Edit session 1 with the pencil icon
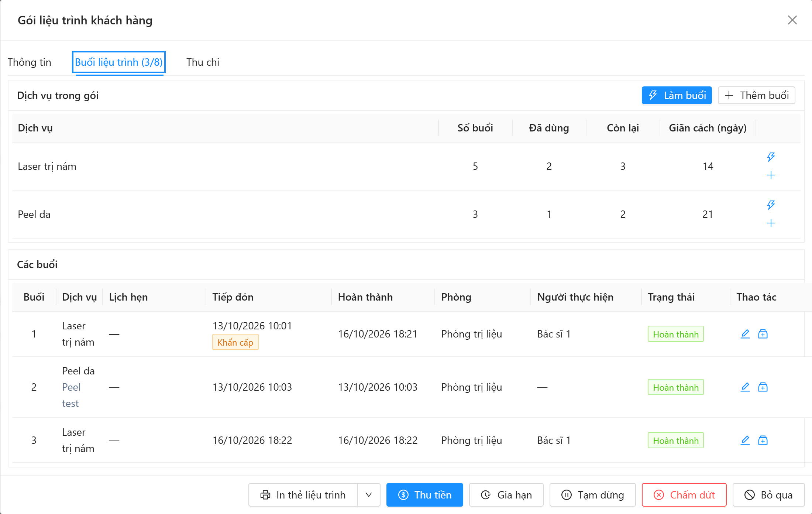Image resolution: width=812 pixels, height=514 pixels. 745,334
